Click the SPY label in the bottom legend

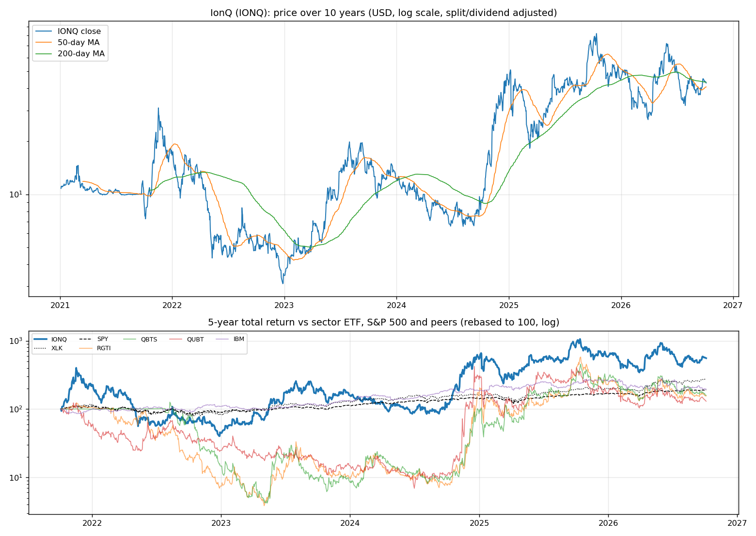103,339
